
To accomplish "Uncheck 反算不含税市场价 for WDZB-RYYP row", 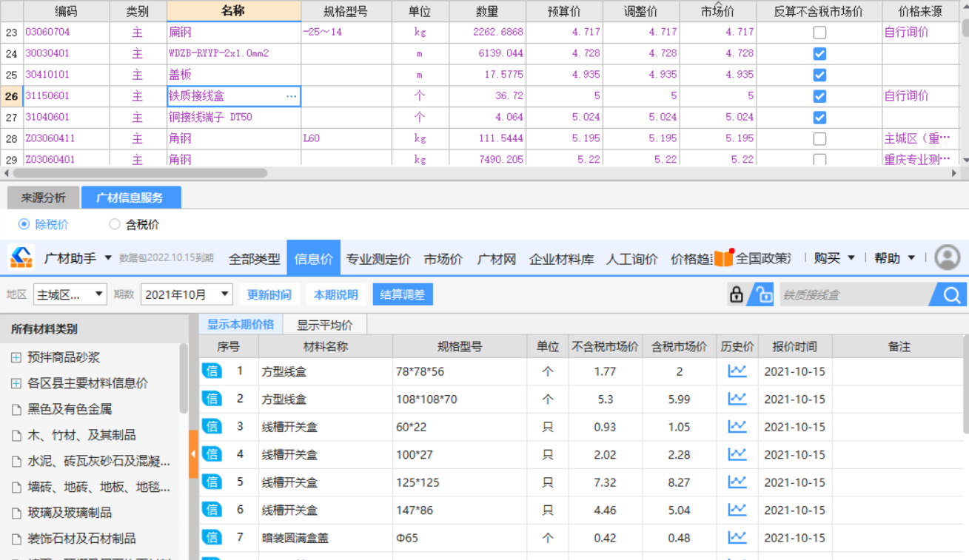I will tap(819, 54).
